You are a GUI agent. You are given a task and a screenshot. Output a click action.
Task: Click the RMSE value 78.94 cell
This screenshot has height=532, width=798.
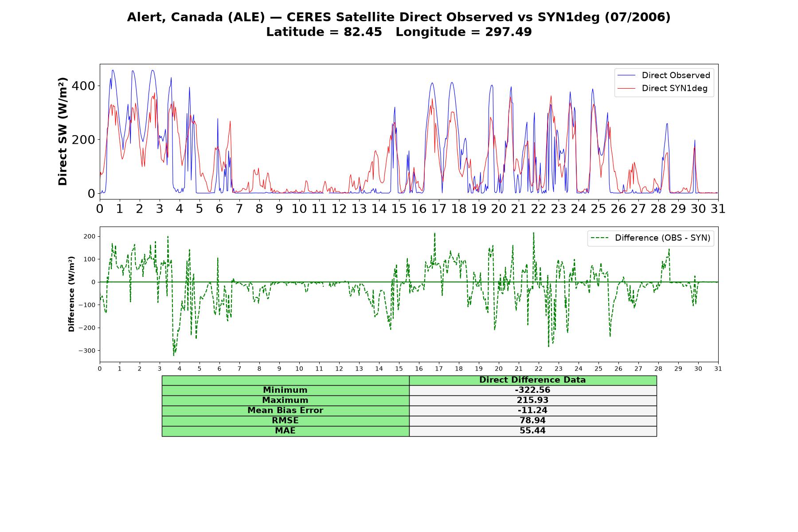pos(533,421)
